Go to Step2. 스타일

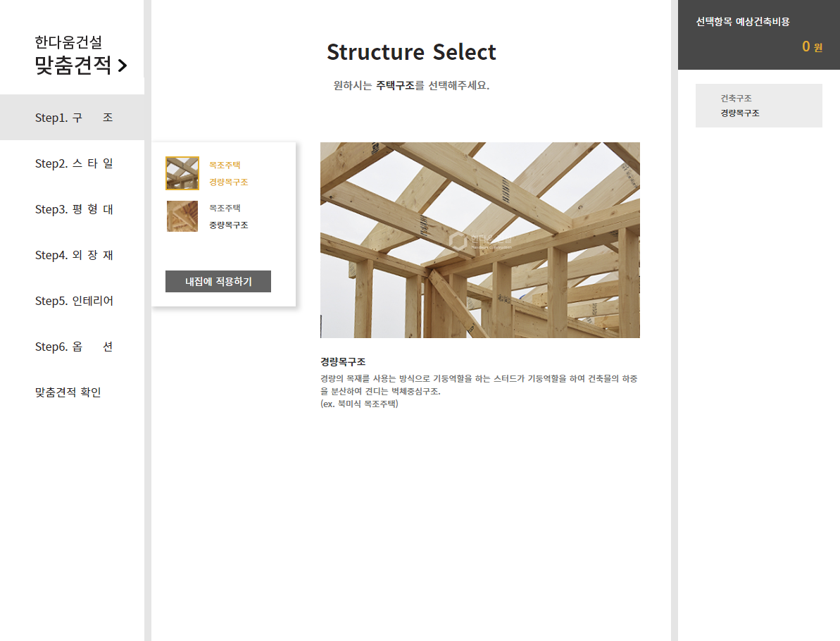[73, 163]
